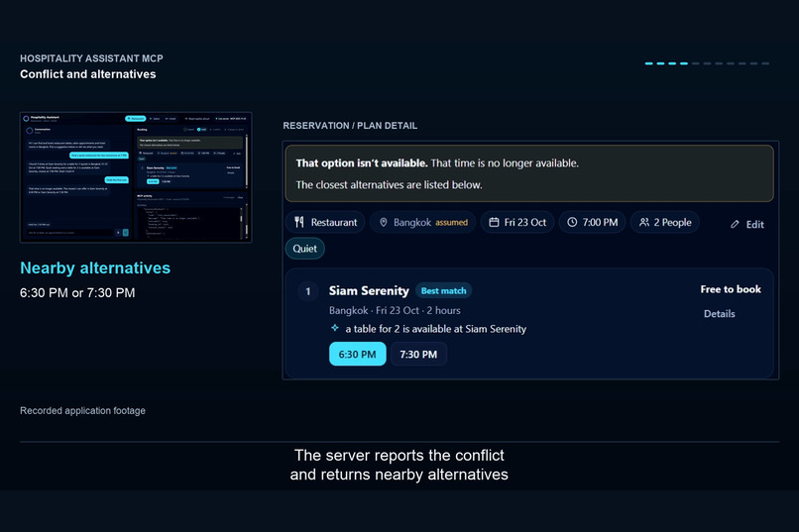Viewport: 799px width, 532px height.
Task: Click 'The closest alternatives are listed below.' text
Action: 389,185
